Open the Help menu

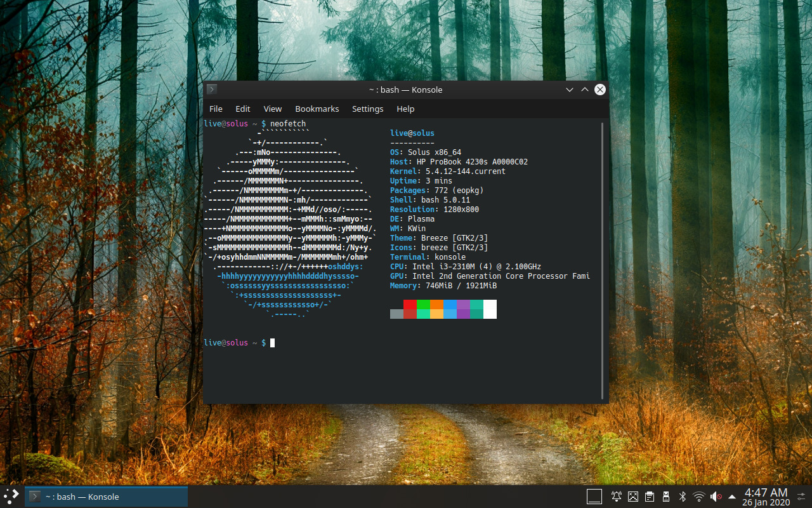[x=405, y=109]
